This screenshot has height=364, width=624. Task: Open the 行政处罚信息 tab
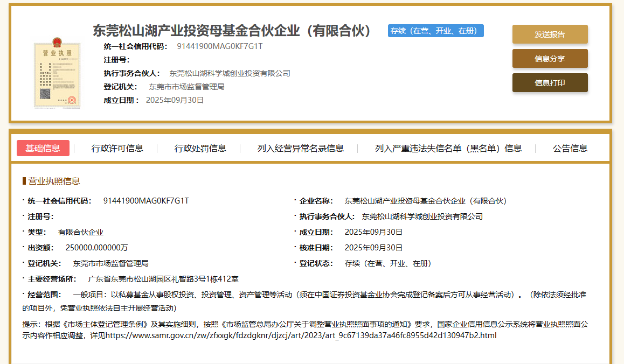200,148
